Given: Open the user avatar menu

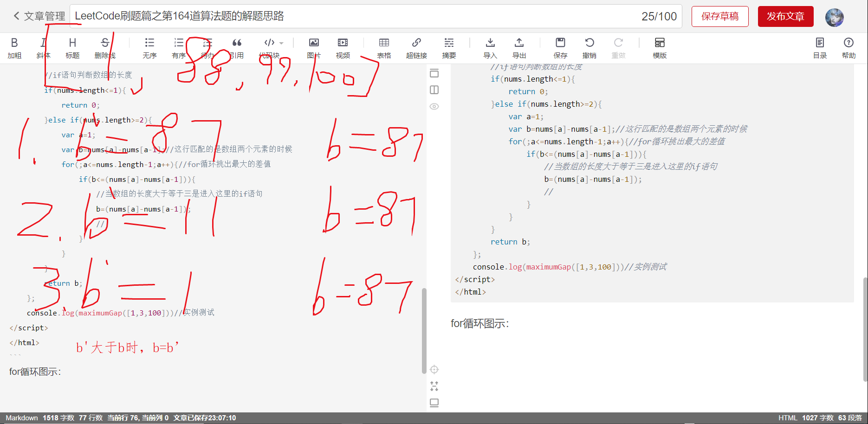Looking at the screenshot, I should tap(834, 17).
